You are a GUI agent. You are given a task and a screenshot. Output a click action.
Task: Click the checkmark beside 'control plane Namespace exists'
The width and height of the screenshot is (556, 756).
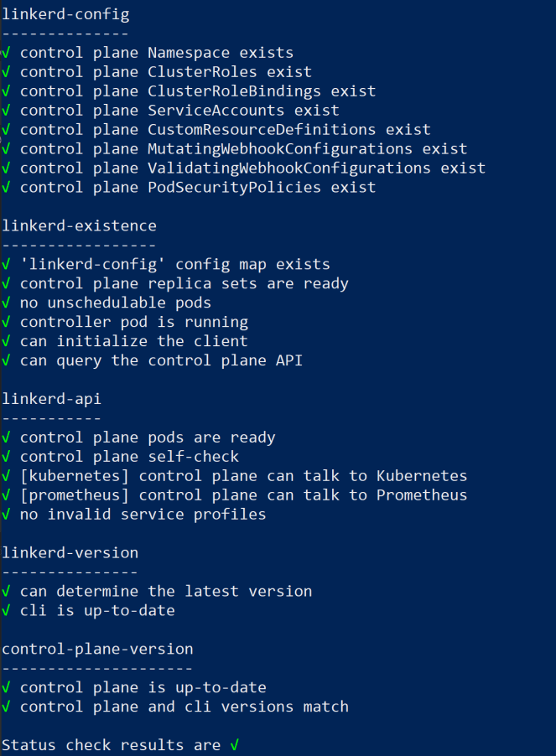pos(7,53)
